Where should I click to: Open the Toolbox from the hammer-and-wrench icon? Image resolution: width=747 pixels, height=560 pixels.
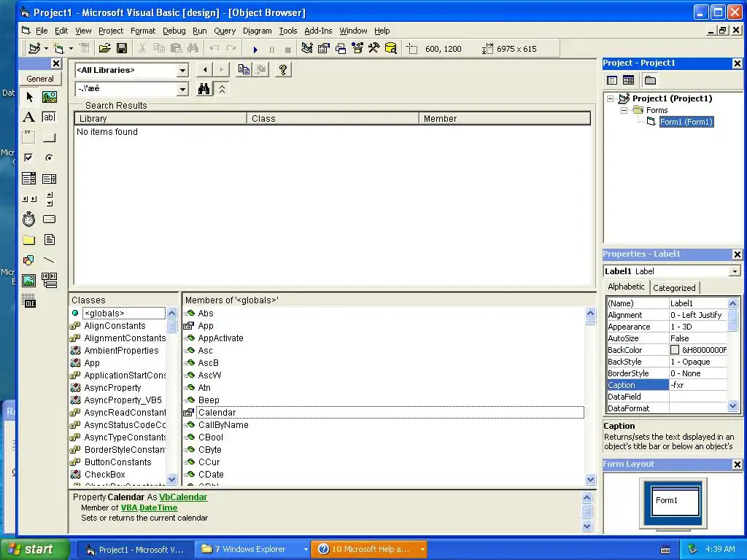coord(374,49)
